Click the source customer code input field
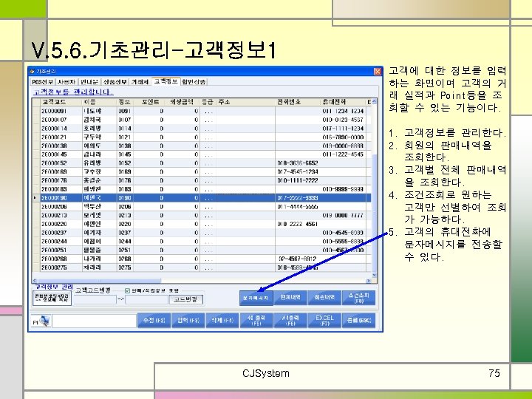Viewport: 532px width, 399px height. click(95, 299)
